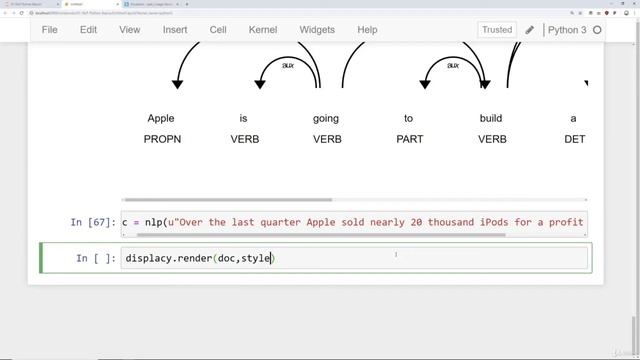640x360 pixels.
Task: Click the In [67] cell horizontal scrollbar
Action: point(321,235)
